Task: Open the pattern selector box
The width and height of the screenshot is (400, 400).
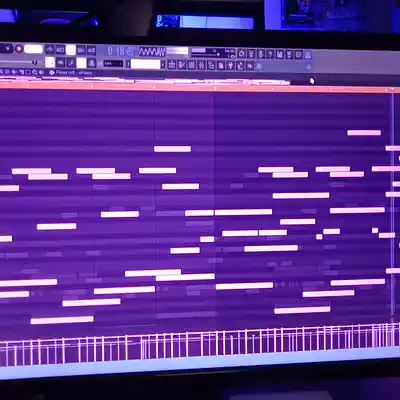Action: point(145,64)
